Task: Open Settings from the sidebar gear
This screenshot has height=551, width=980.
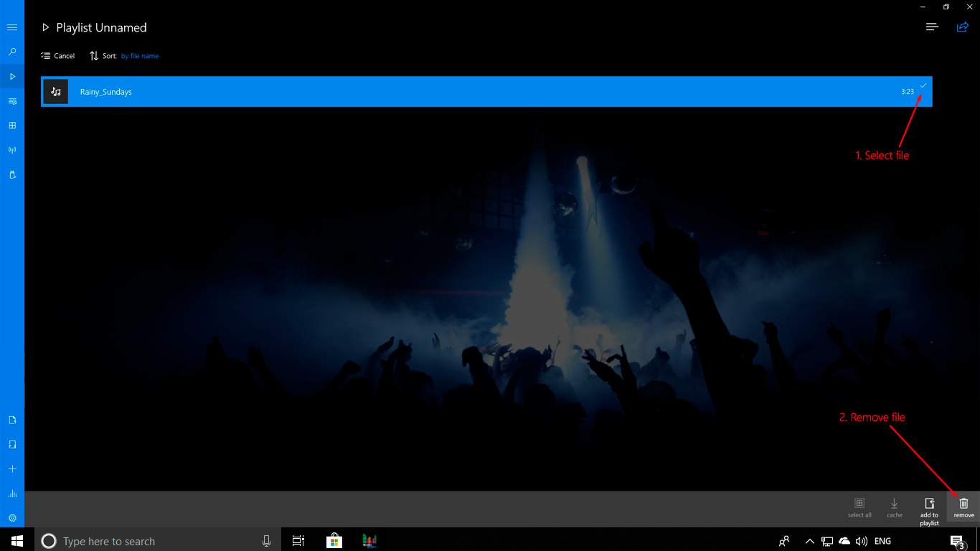Action: click(x=11, y=519)
